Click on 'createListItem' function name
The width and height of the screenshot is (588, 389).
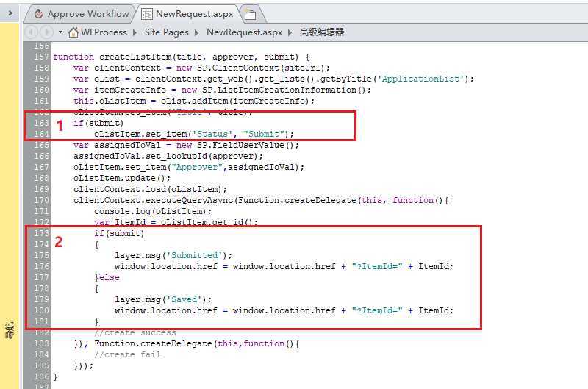tap(135, 57)
